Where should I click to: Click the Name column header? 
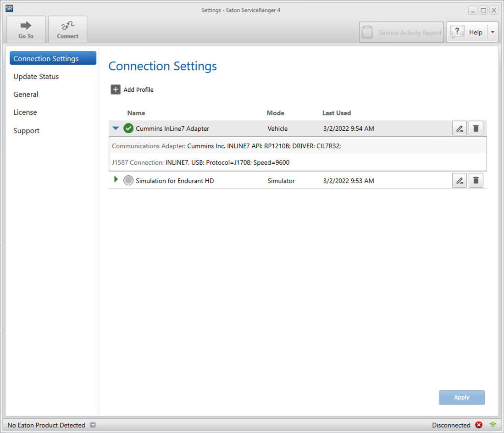[136, 113]
